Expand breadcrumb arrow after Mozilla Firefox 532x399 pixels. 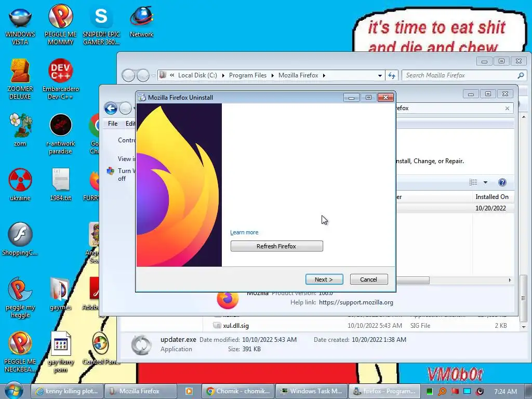click(324, 75)
